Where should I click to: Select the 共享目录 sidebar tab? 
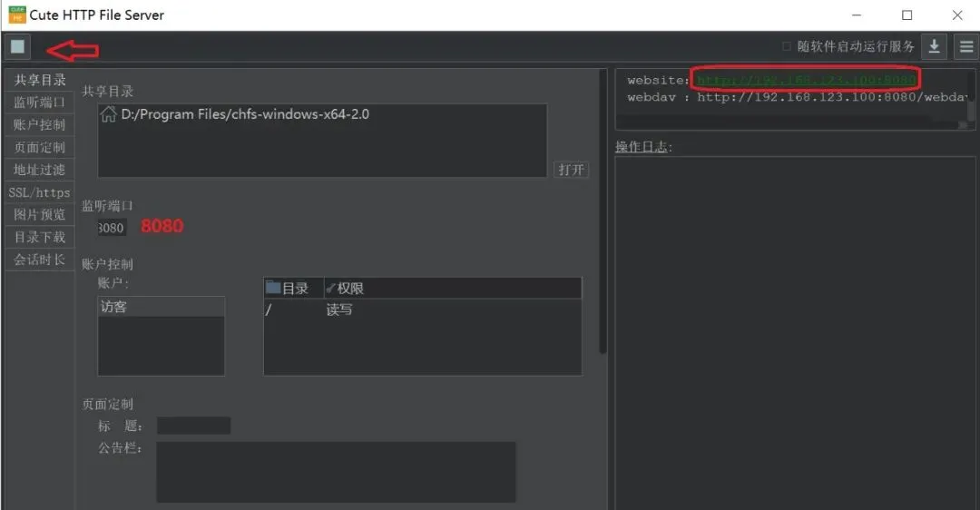[x=40, y=80]
